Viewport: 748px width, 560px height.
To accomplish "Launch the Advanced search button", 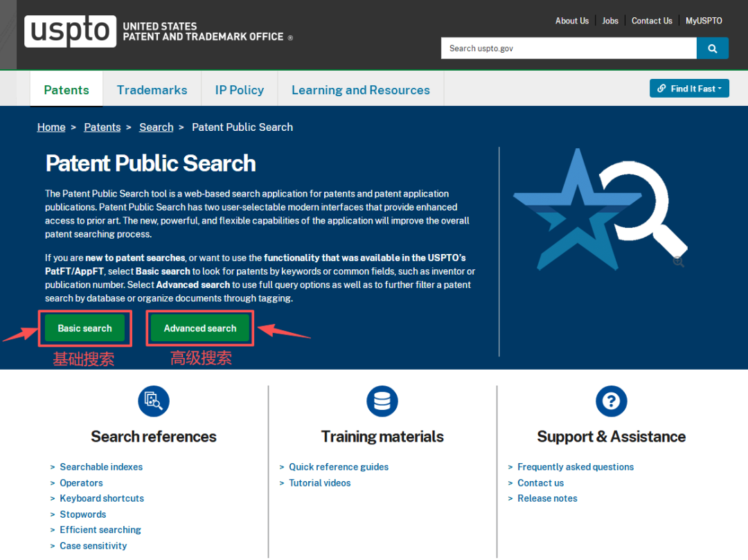I will [x=200, y=328].
